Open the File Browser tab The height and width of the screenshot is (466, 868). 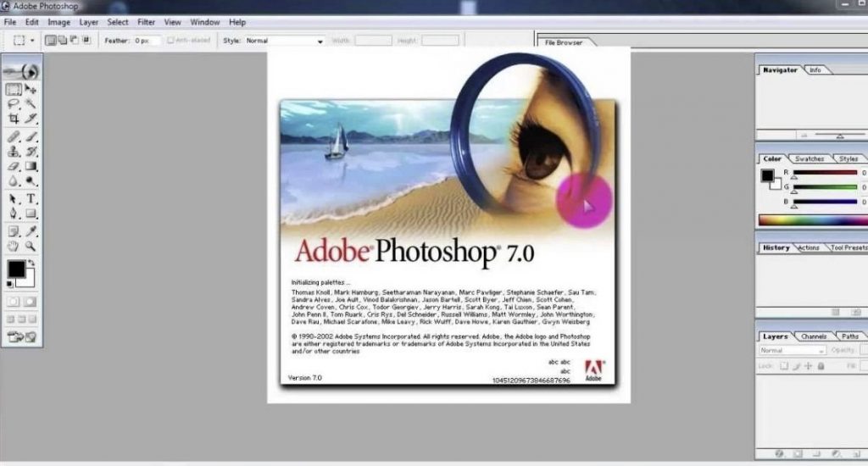coord(564,42)
